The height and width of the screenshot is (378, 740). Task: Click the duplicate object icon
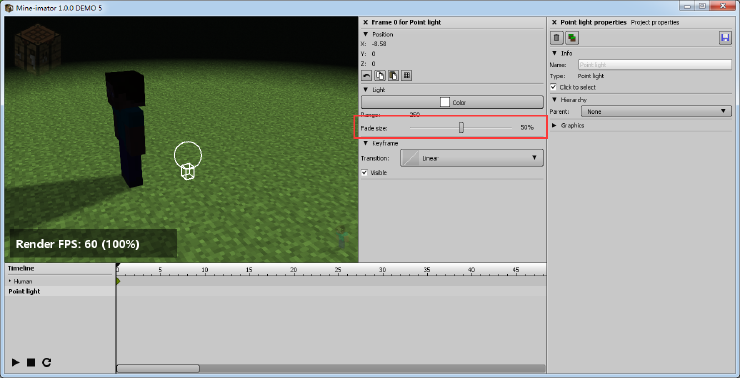coord(572,38)
